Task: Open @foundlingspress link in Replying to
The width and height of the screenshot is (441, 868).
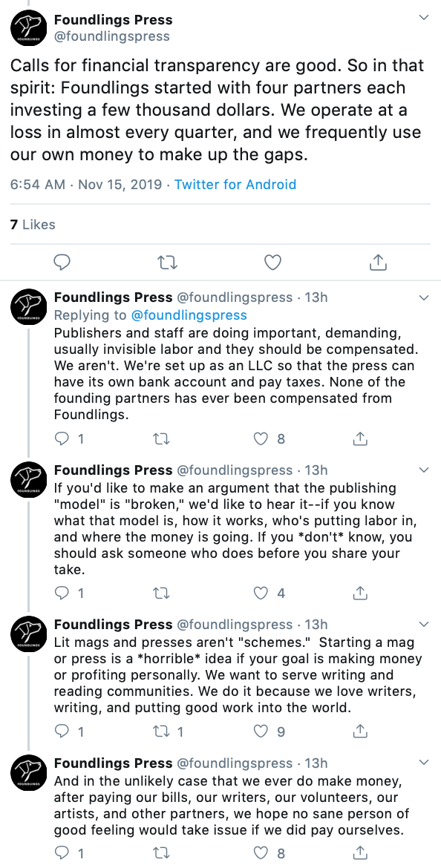Action: [x=189, y=315]
